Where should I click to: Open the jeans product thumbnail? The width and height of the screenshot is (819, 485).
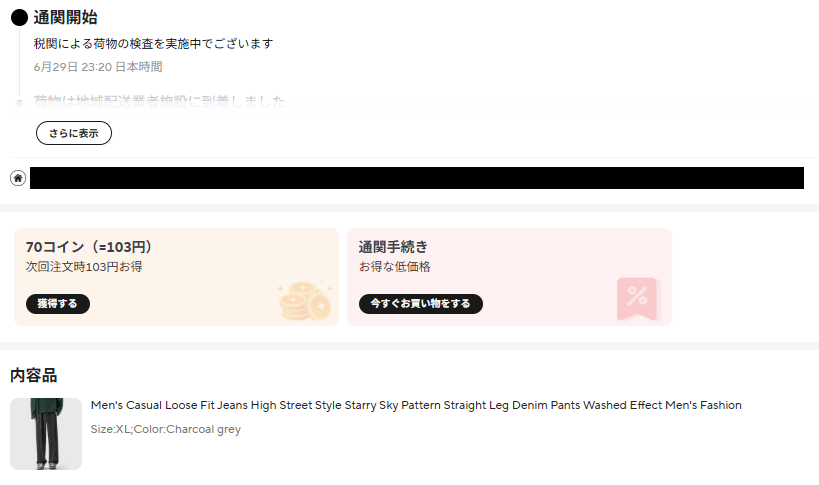click(x=46, y=434)
